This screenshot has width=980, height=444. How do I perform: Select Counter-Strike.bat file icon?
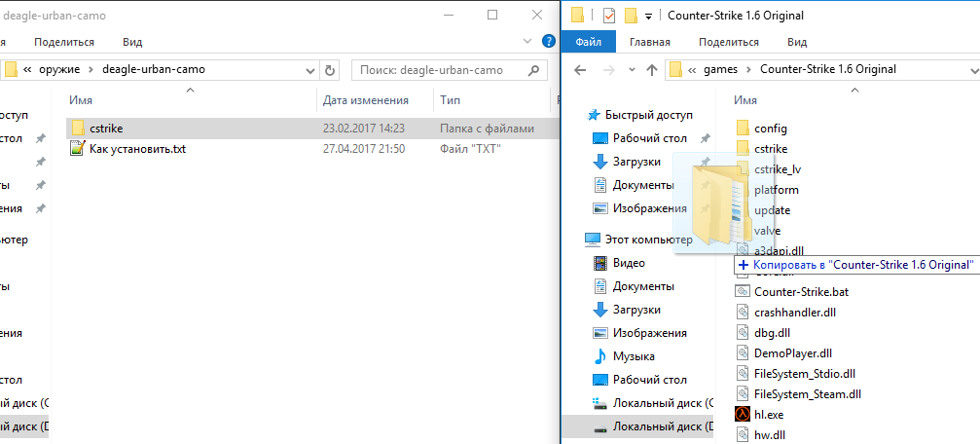[744, 291]
